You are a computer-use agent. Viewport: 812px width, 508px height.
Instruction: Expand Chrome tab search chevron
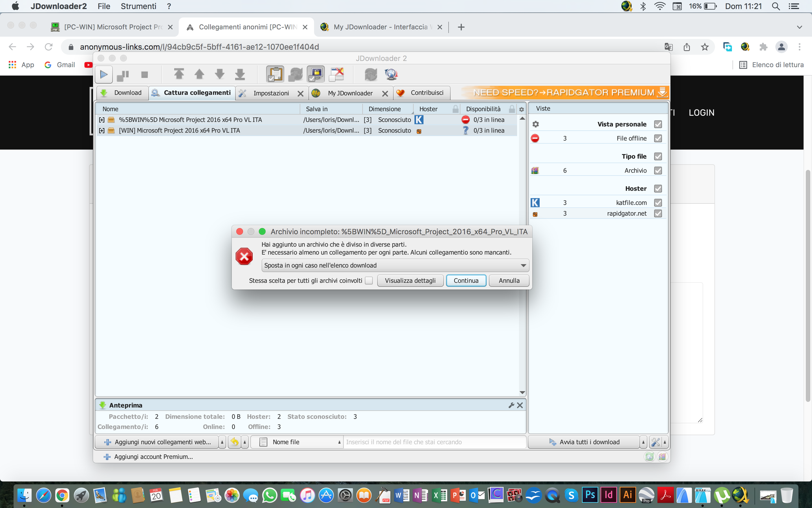click(x=799, y=27)
